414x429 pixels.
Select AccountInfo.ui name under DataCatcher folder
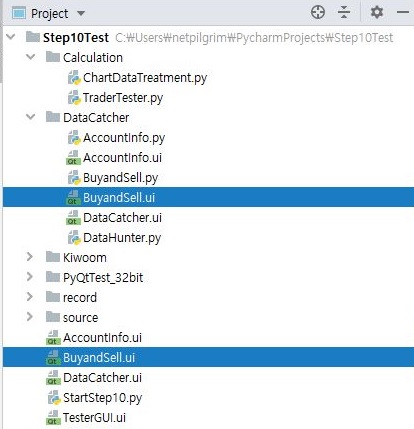click(122, 158)
